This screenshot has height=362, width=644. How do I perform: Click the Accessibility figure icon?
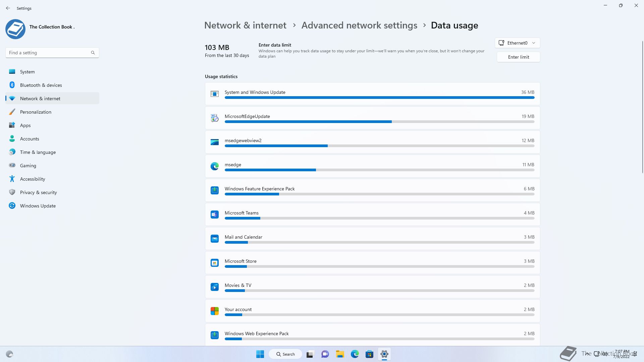pyautogui.click(x=12, y=179)
